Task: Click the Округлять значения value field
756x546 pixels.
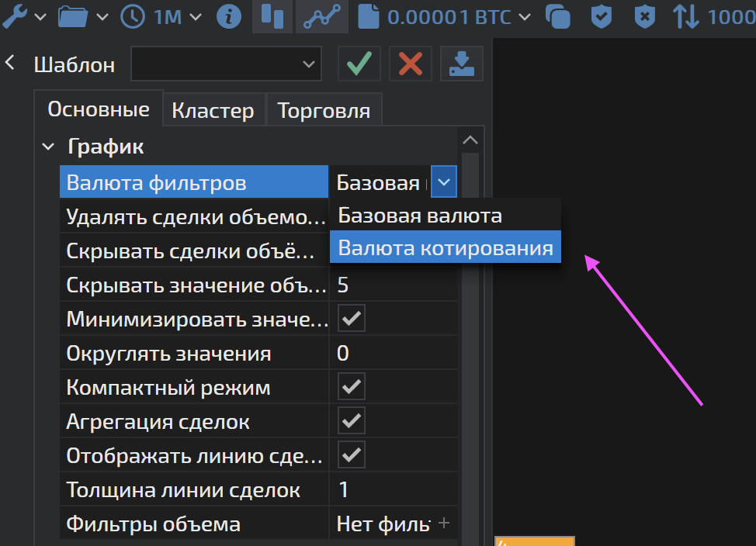Action: pyautogui.click(x=392, y=354)
